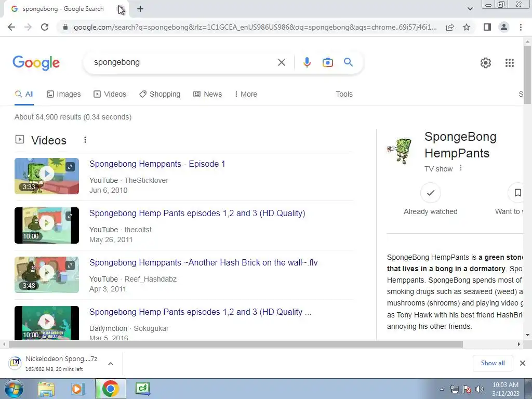
Task: View site information via padlock icon
Action: [x=65, y=27]
